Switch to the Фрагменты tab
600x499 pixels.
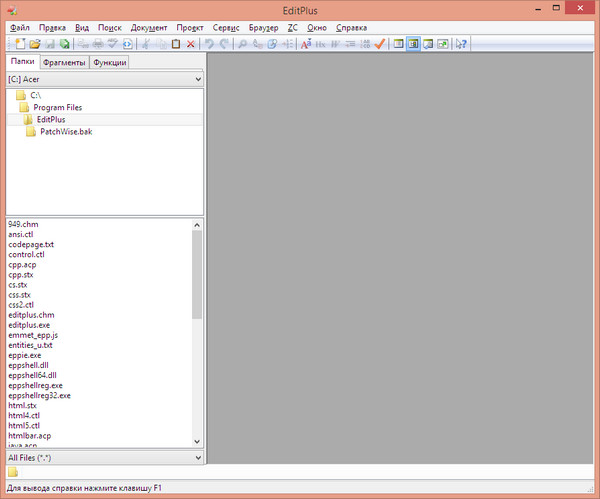tap(62, 62)
